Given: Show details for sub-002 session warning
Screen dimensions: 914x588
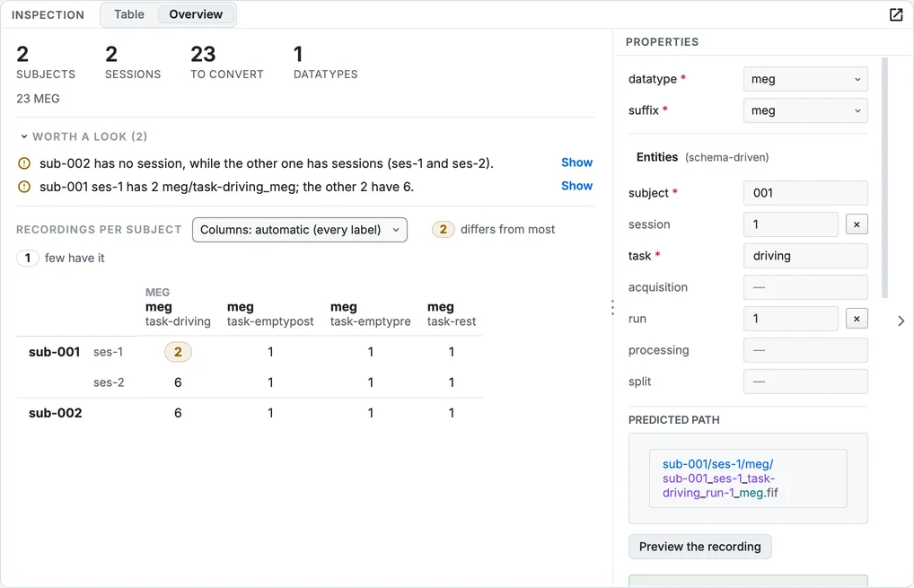Looking at the screenshot, I should click(576, 162).
